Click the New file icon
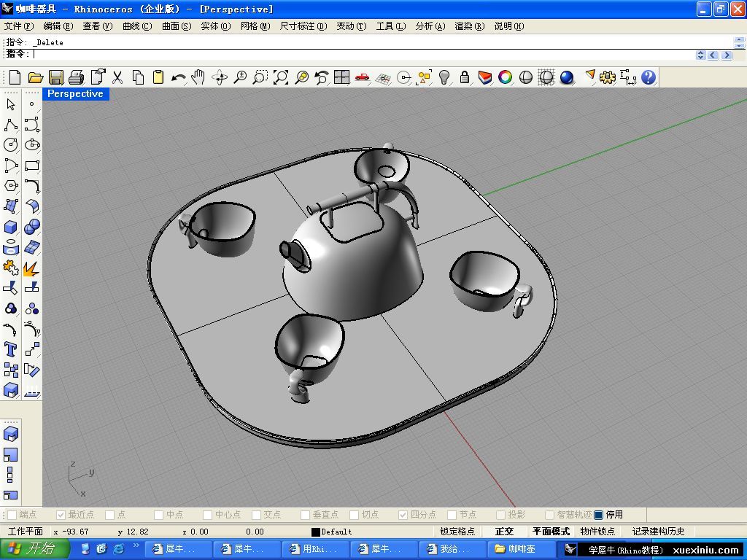This screenshot has height=560, width=747. tap(15, 77)
